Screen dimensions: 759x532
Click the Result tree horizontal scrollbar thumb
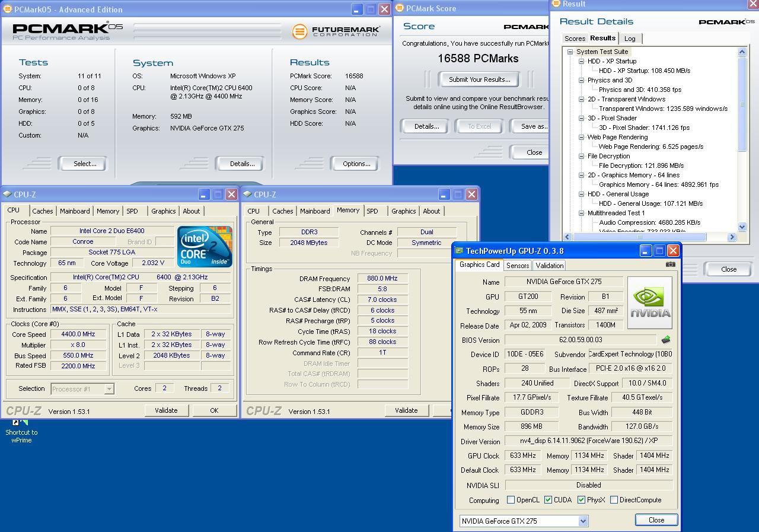tap(640, 237)
